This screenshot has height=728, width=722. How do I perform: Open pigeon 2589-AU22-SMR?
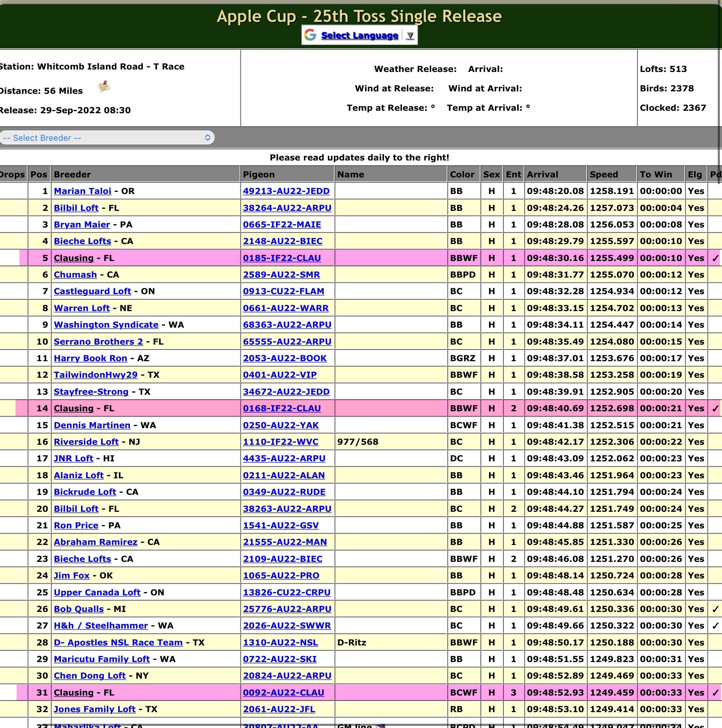pyautogui.click(x=281, y=275)
